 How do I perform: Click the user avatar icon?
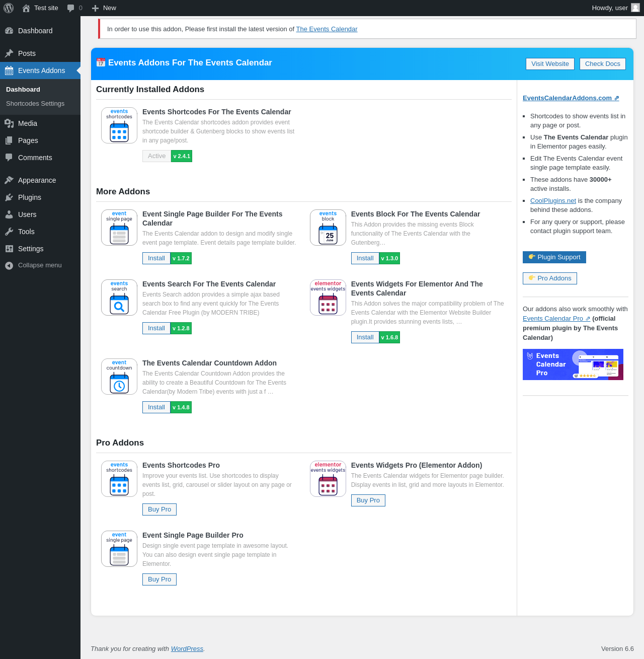(635, 8)
